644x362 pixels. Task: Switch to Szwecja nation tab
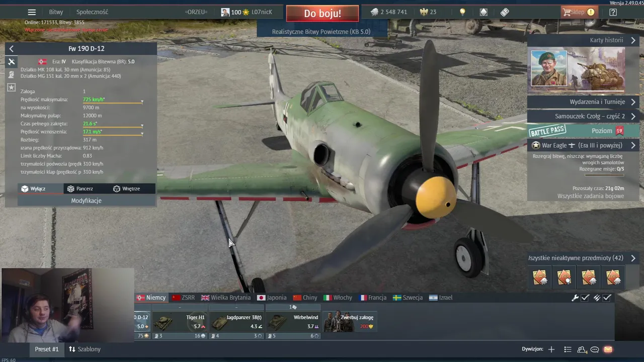pos(408,298)
